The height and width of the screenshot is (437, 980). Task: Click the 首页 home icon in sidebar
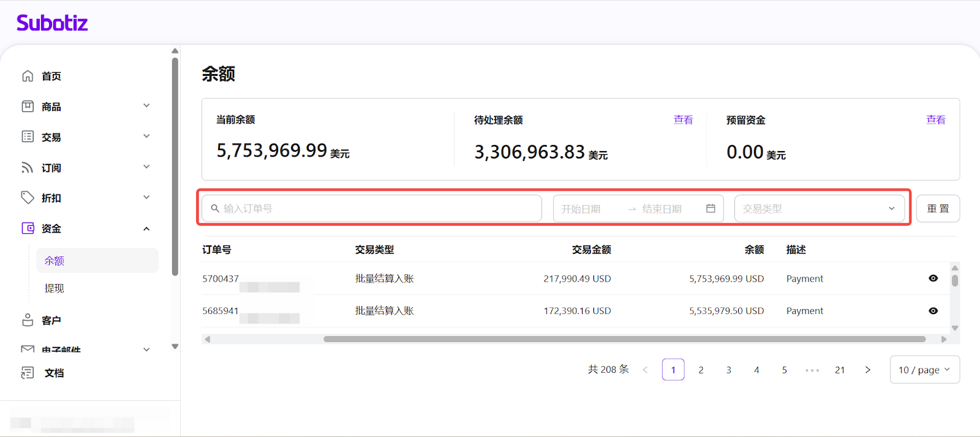click(28, 76)
